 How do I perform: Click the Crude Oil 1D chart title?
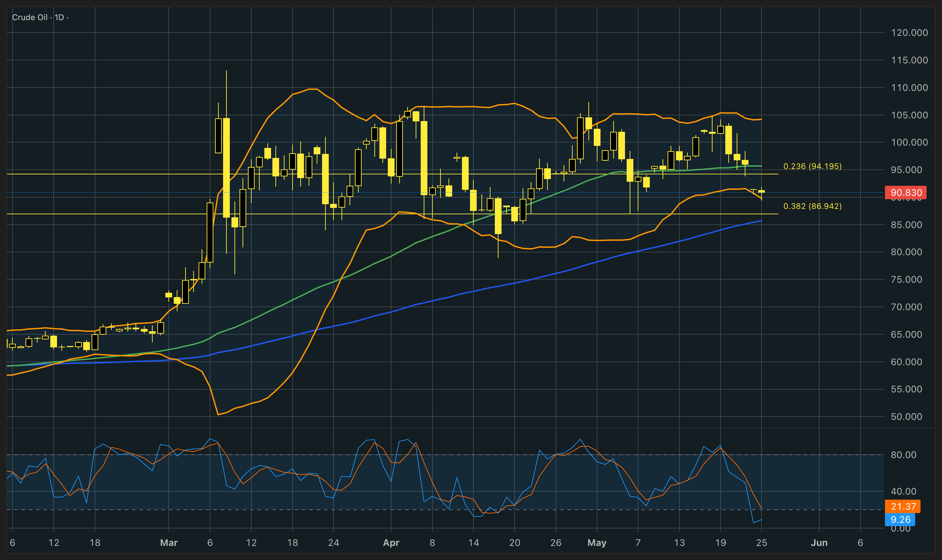coord(40,17)
